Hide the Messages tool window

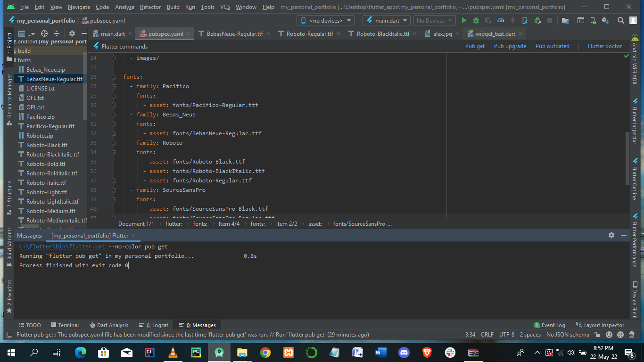624,235
